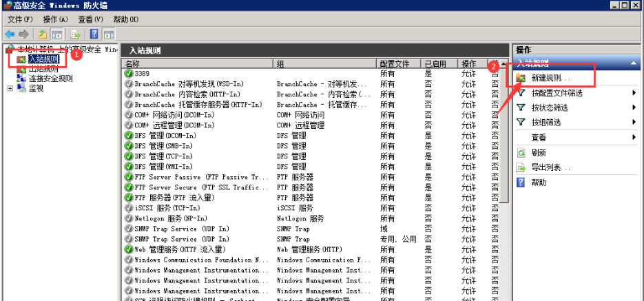
Task: Click the 导出列表... icon in actions pane
Action: point(521,167)
